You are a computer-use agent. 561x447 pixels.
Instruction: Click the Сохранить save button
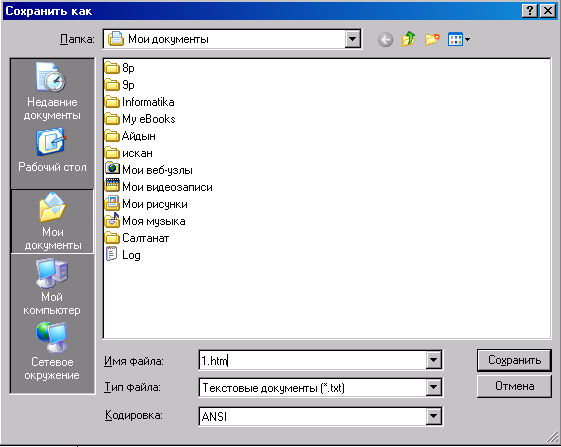point(514,360)
